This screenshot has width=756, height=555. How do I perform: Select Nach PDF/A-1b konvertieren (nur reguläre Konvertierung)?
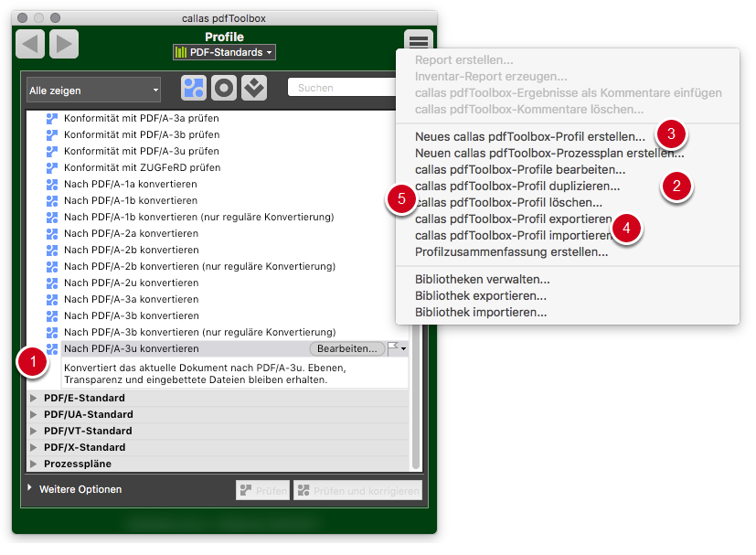click(x=198, y=217)
